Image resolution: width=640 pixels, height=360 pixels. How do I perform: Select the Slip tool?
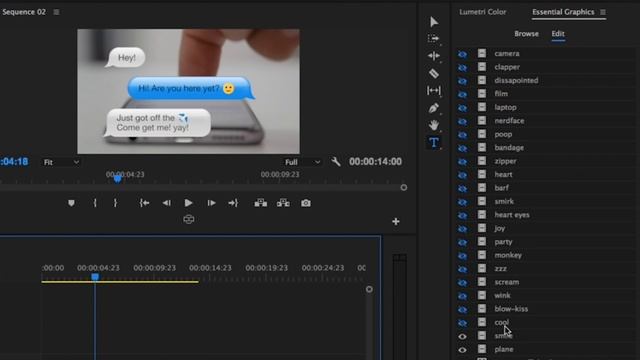tap(433, 90)
